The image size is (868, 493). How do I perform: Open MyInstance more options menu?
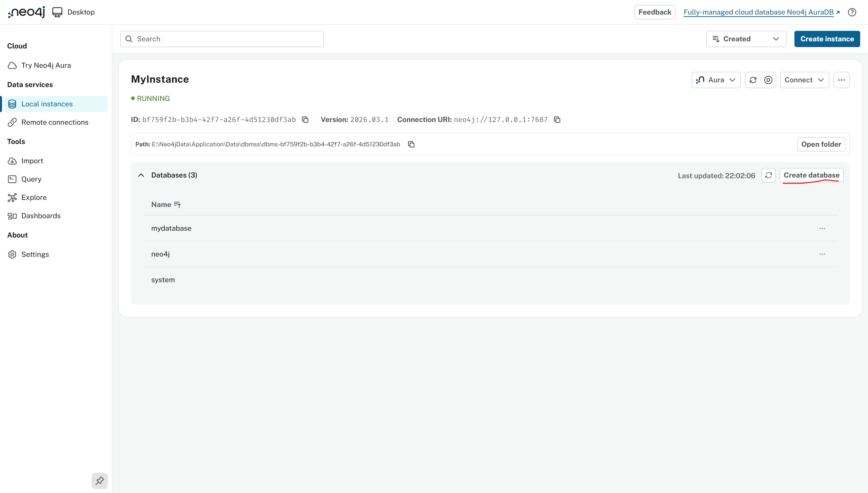click(842, 80)
